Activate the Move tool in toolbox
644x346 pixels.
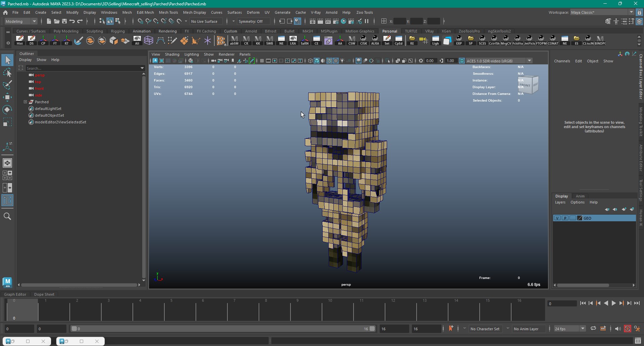[7, 97]
